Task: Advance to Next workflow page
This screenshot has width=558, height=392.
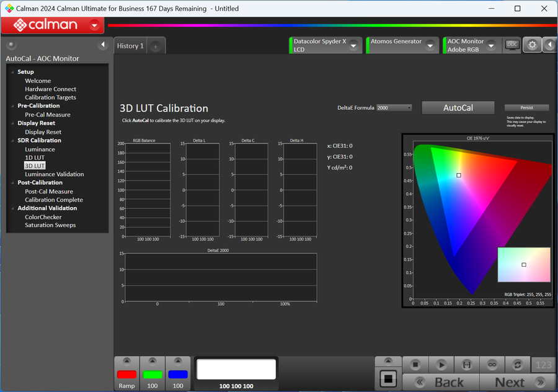Action: click(x=518, y=383)
